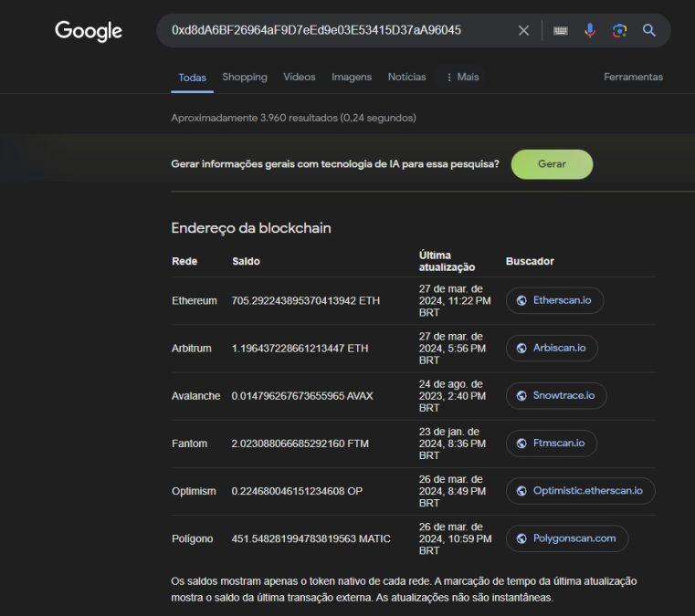Click the Saldo column header

(246, 261)
